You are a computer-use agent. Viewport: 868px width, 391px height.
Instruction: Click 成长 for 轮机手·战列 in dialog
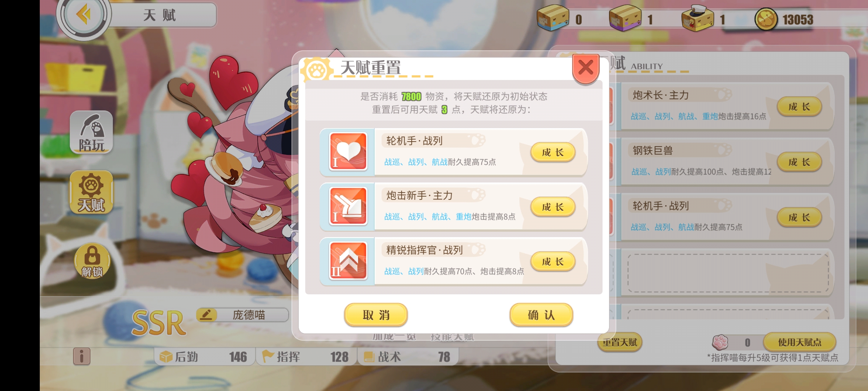click(x=553, y=152)
